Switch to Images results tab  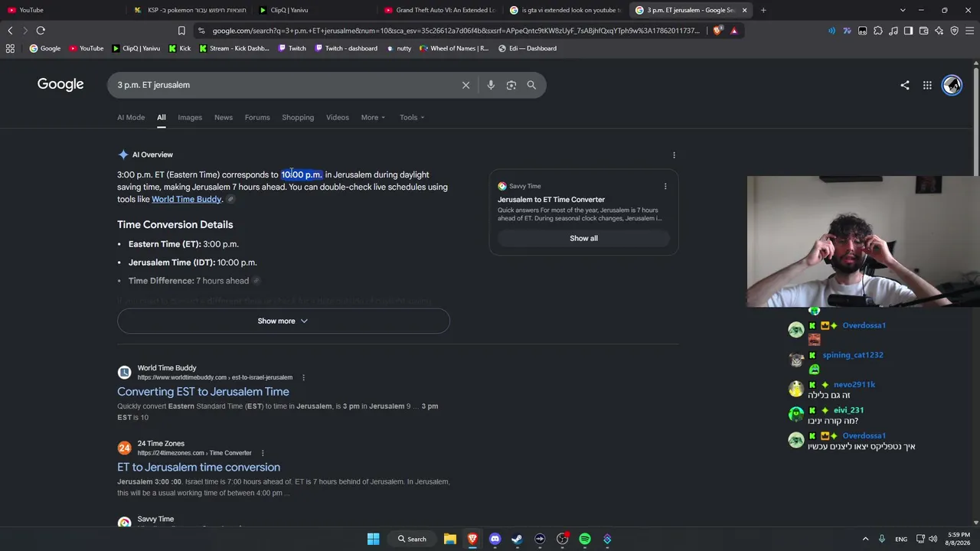(190, 117)
